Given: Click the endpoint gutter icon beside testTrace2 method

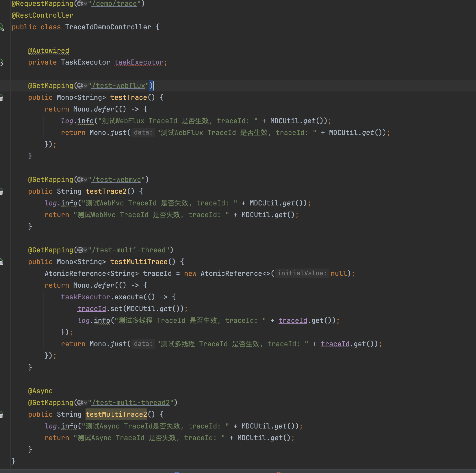Looking at the screenshot, I should point(2,191).
